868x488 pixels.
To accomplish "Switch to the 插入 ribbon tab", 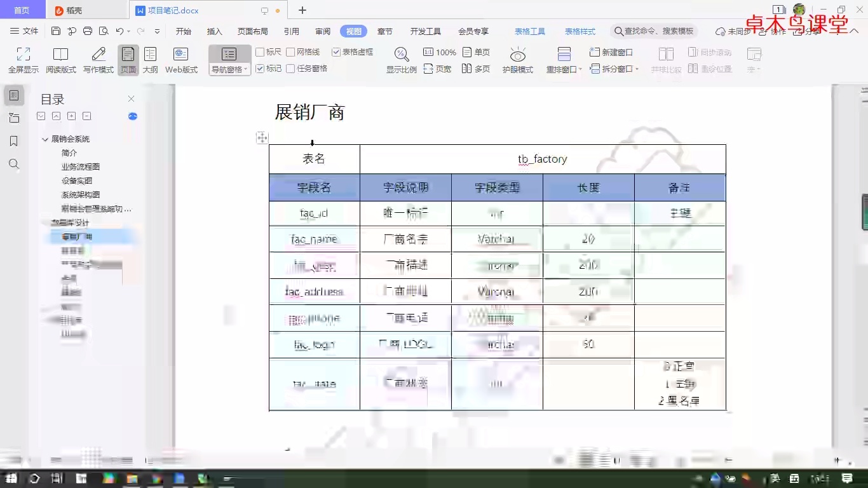I will 214,30.
